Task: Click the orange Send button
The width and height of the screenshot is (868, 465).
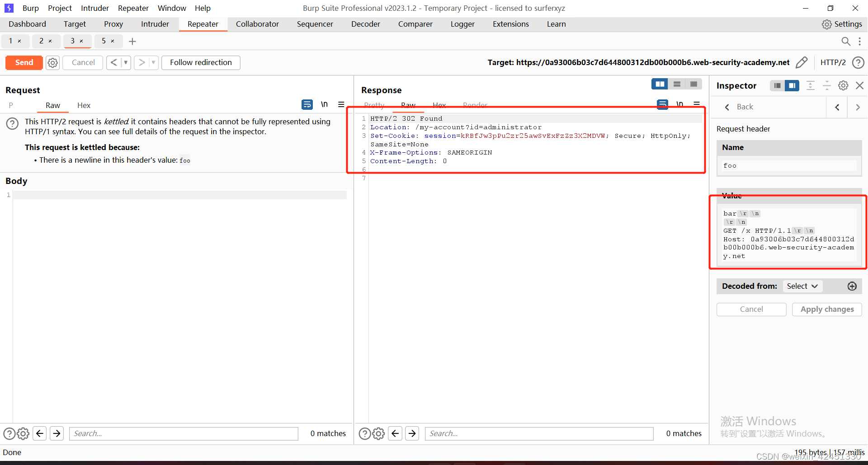Action: 24,62
